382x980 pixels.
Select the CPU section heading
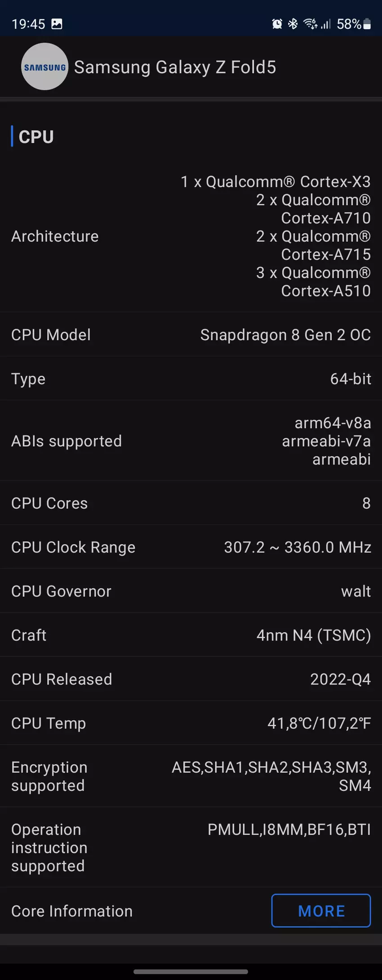click(36, 137)
